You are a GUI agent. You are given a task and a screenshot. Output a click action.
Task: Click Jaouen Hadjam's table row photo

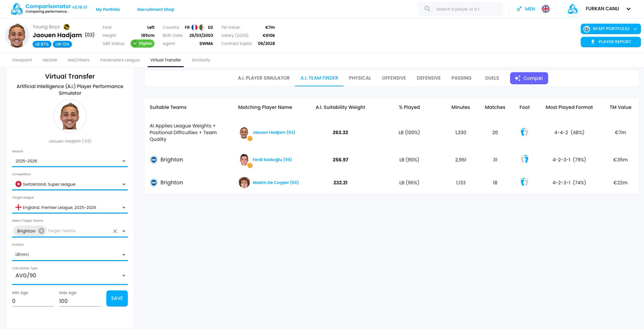coord(244,132)
